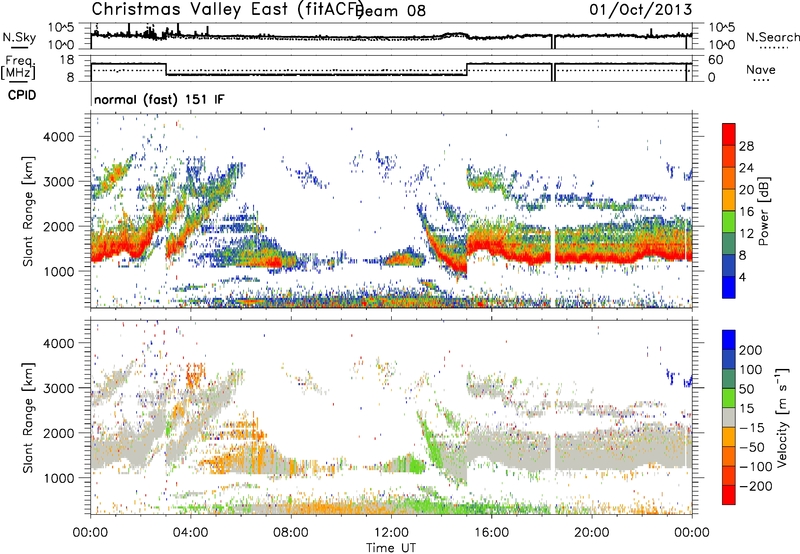Click the "04:00" time tick label
Screen dimensions: 800x554
point(190,533)
